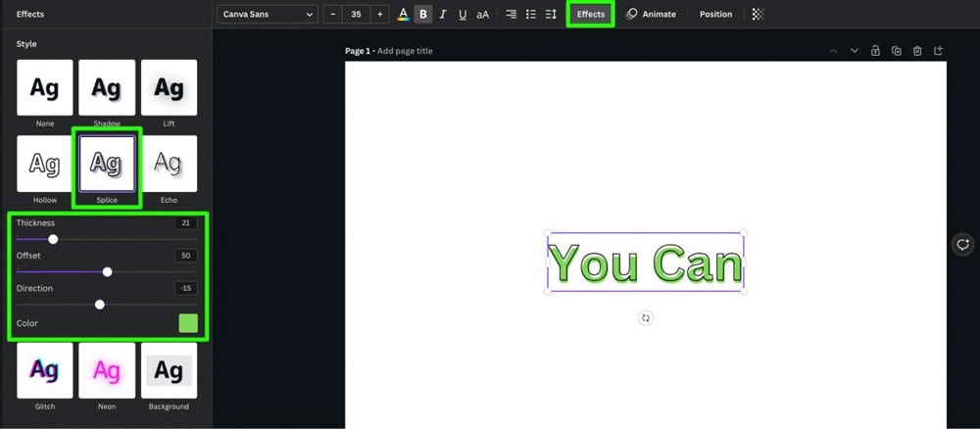Click the Position button
Screen dimensions: 980x429
pos(715,15)
